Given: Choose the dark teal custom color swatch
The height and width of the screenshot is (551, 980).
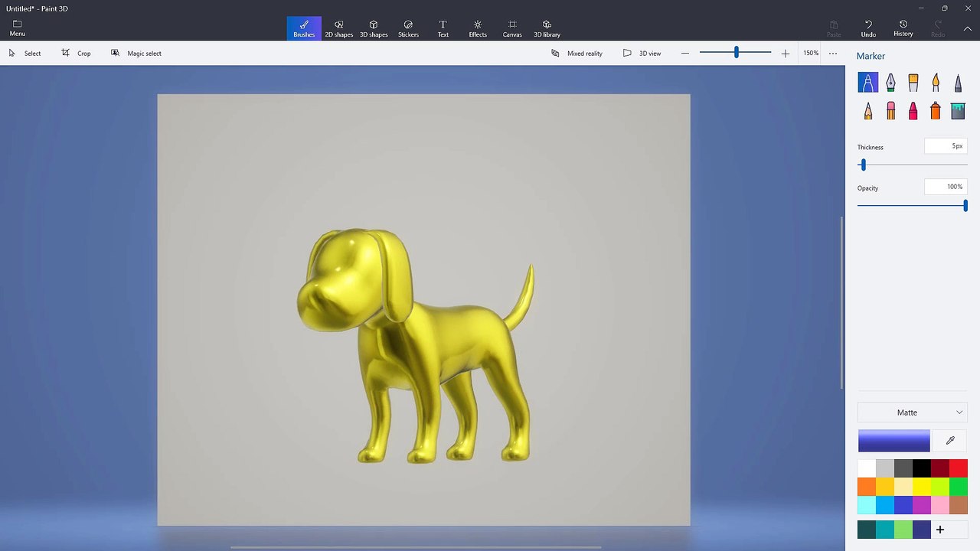Looking at the screenshot, I should click(867, 530).
